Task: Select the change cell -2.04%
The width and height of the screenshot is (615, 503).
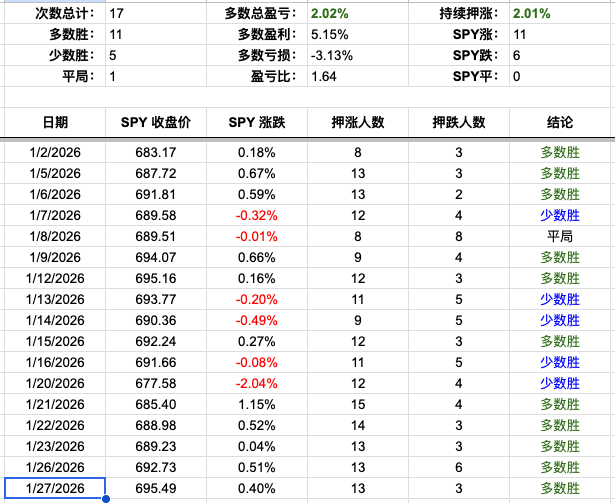Action: [257, 383]
